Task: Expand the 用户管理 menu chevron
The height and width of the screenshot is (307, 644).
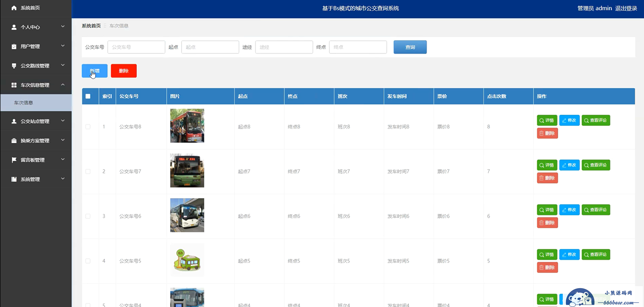Action: point(63,46)
